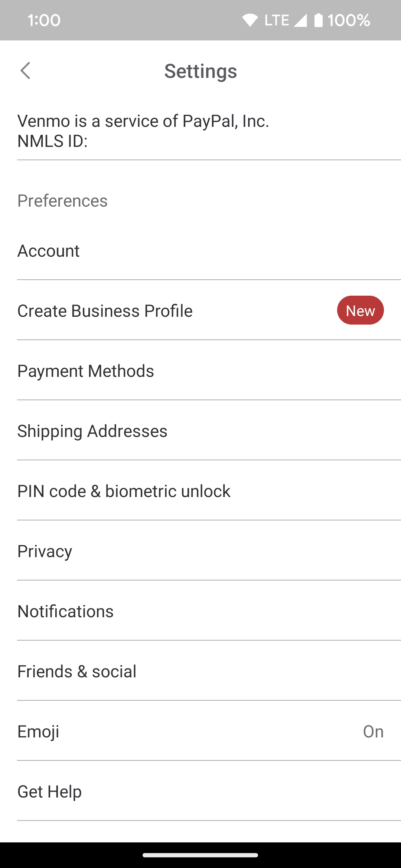The image size is (401, 868).
Task: Tap the Settings page title
Action: pos(200,71)
